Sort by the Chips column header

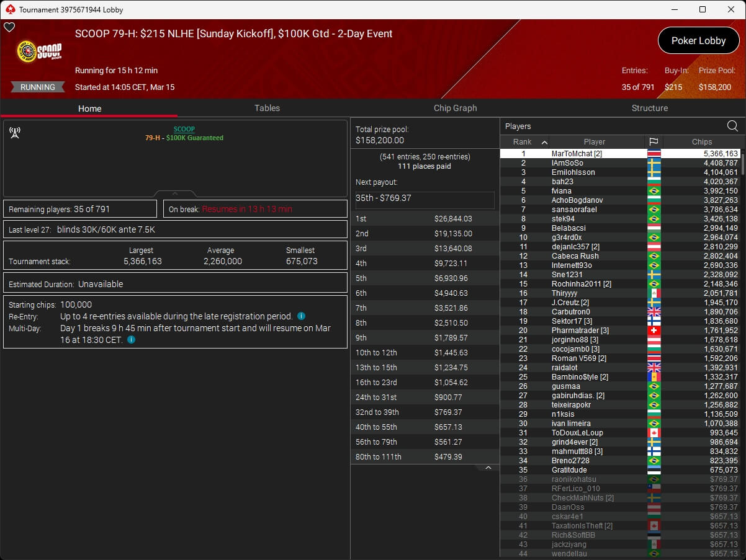(701, 142)
